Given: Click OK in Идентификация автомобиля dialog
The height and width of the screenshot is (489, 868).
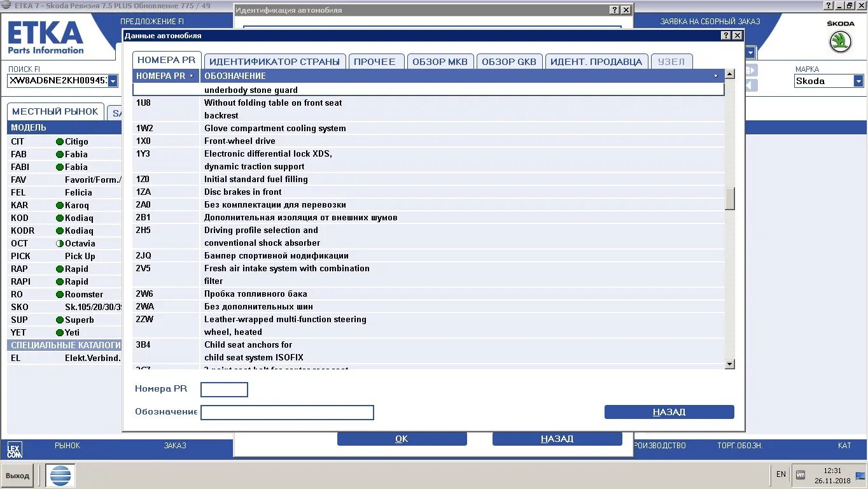Looking at the screenshot, I should tap(402, 439).
